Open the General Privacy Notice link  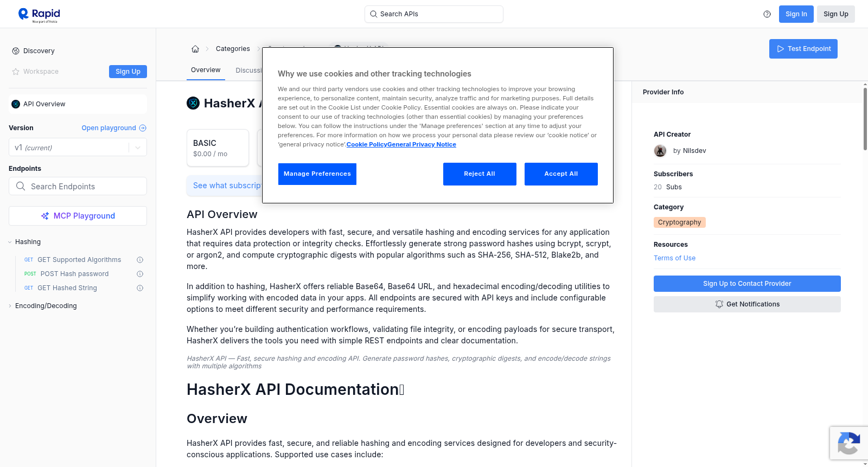click(422, 144)
